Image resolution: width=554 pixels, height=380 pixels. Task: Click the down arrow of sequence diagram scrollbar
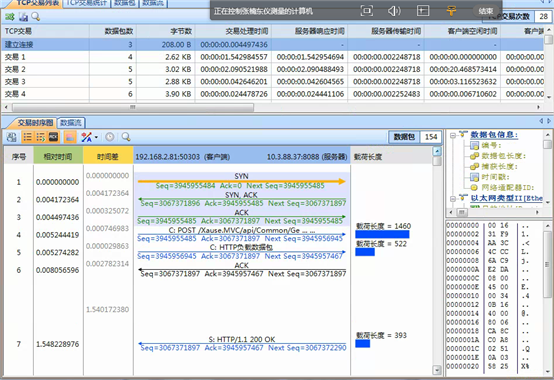437,370
